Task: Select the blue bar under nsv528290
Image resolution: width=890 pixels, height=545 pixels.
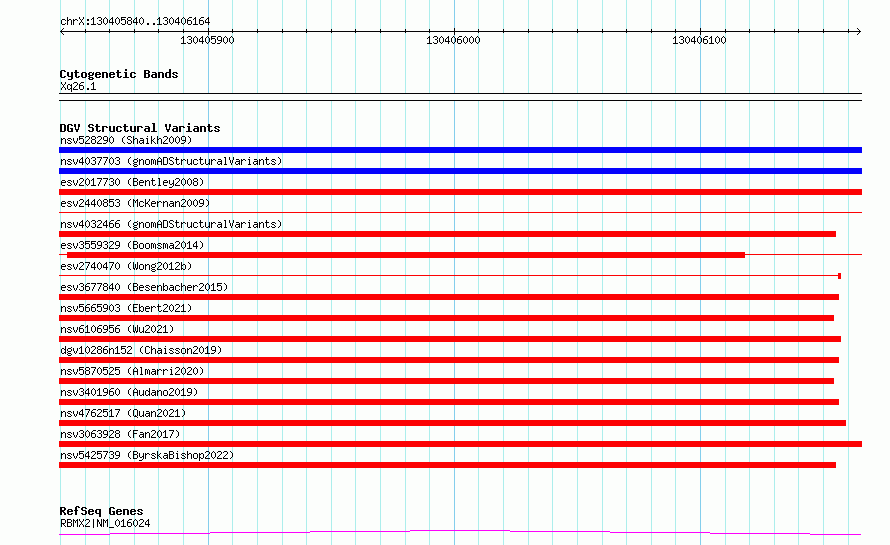Action: (x=460, y=150)
